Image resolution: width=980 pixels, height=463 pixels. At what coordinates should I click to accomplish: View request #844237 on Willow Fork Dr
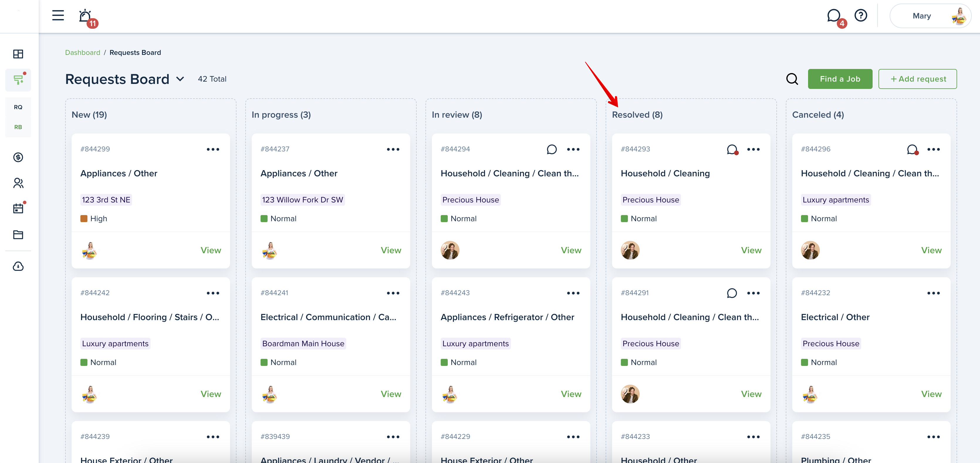coord(391,250)
